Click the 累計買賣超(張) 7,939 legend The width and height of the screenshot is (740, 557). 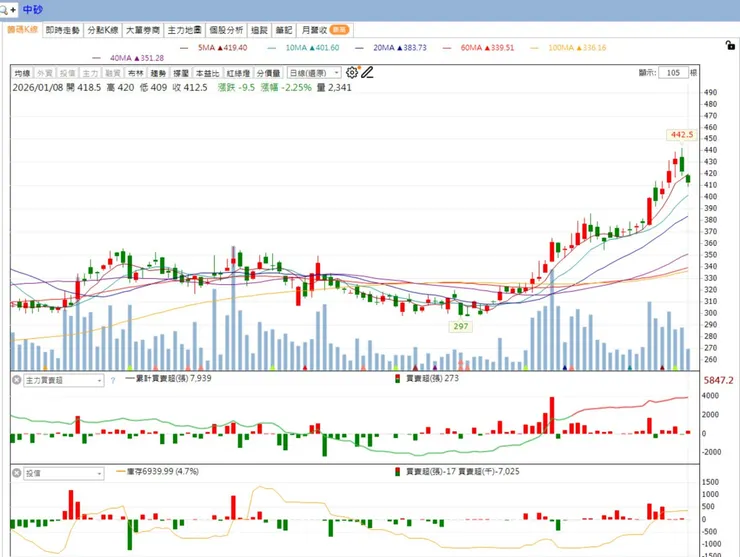click(168, 378)
